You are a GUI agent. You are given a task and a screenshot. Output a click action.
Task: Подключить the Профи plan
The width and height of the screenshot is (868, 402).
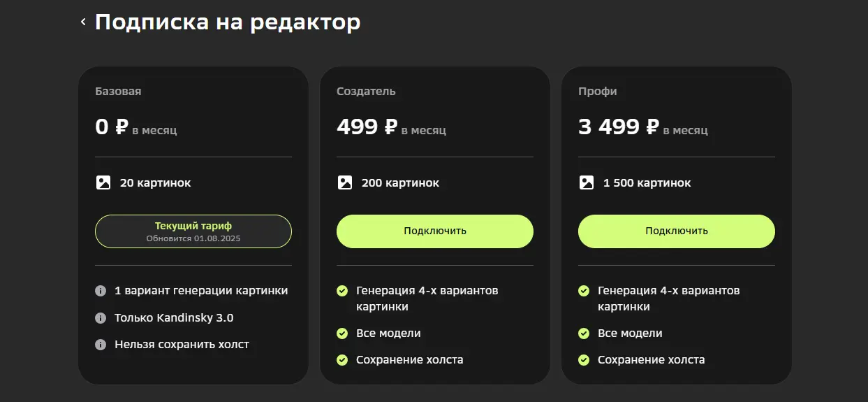(x=677, y=231)
